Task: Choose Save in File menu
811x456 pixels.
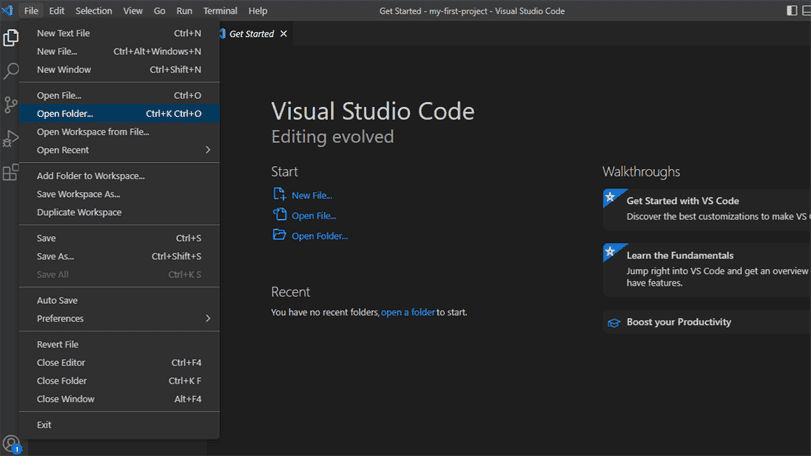Action: point(119,238)
